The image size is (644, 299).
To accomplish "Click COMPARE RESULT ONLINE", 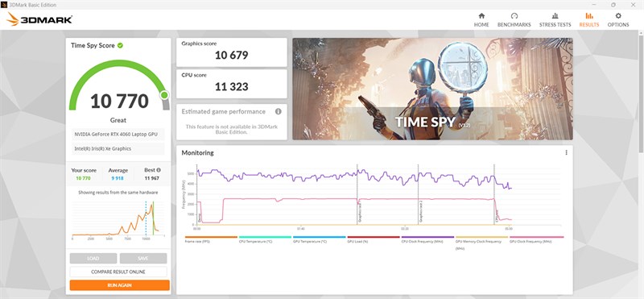I will coord(118,272).
